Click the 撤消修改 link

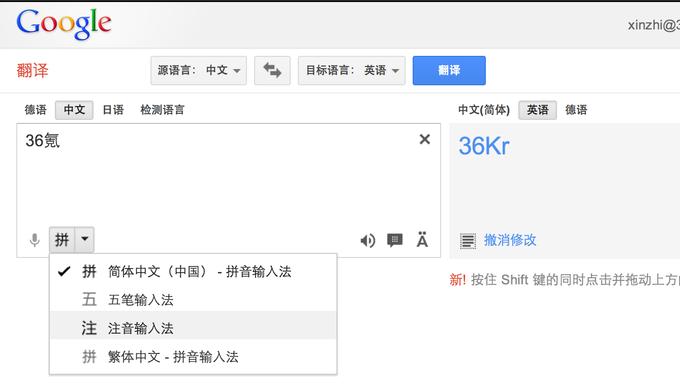tap(510, 240)
